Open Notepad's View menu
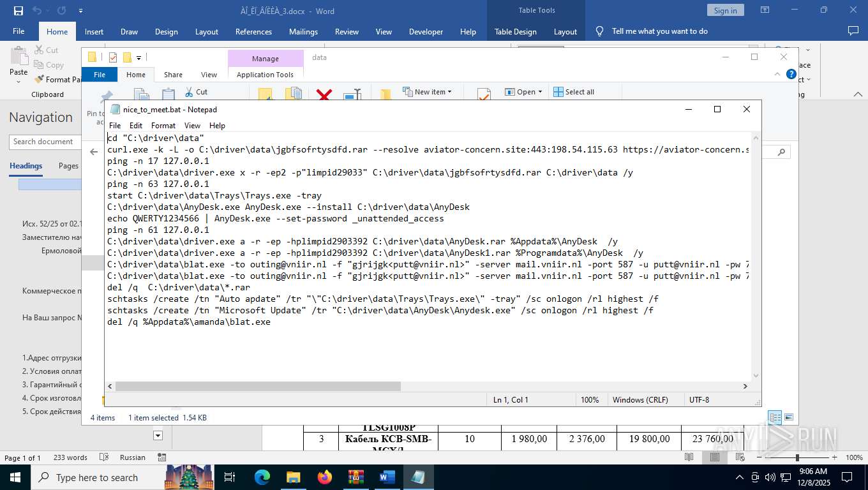 (x=192, y=126)
